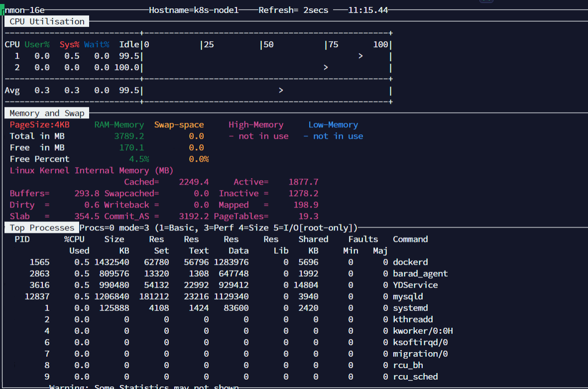Click the Res Set value 181212 for mysqld
This screenshot has height=389, width=588.
(x=154, y=296)
